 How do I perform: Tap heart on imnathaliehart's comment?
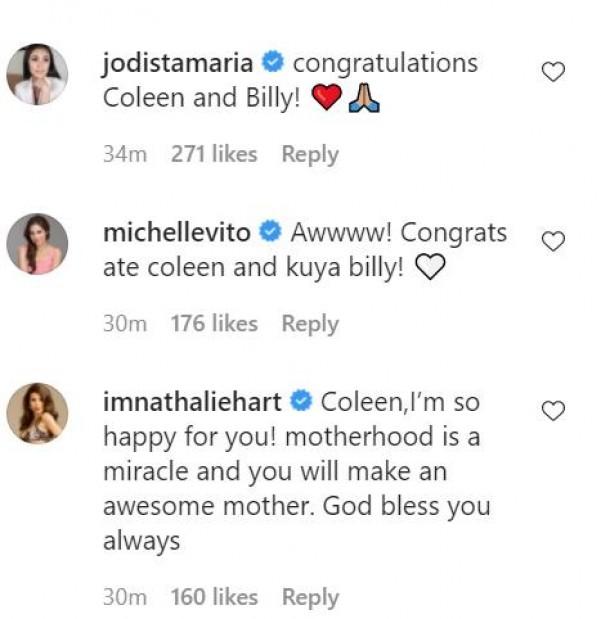coord(552,410)
